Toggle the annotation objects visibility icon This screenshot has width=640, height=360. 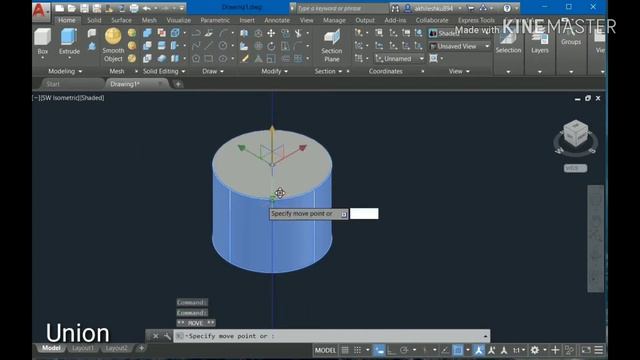(x=479, y=350)
